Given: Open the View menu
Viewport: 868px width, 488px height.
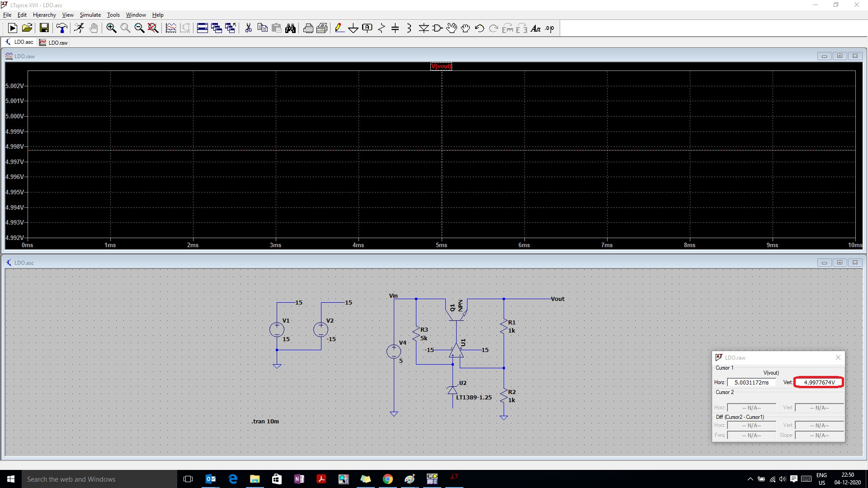Looking at the screenshot, I should [x=68, y=15].
